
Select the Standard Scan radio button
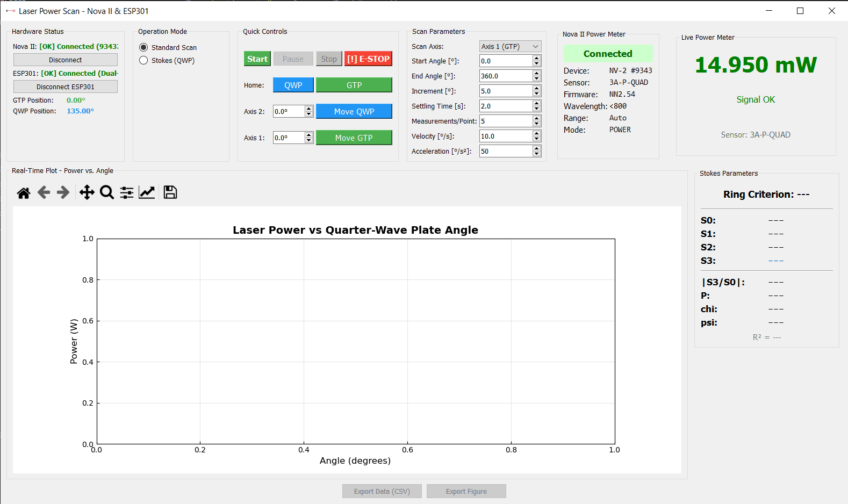(x=143, y=47)
